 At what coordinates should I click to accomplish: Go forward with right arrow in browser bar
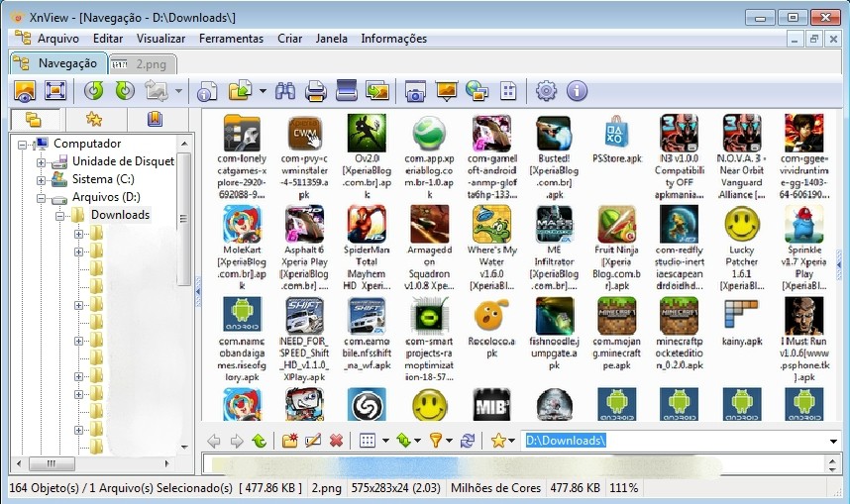point(237,442)
